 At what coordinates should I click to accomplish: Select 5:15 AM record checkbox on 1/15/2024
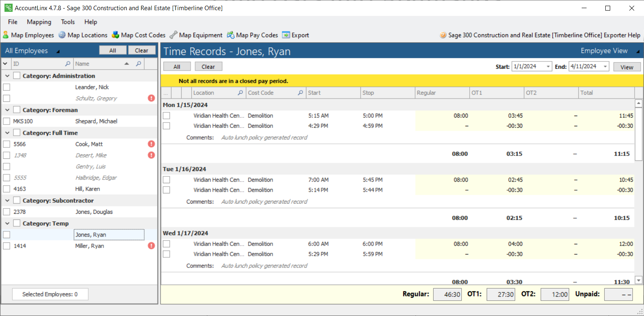click(166, 116)
